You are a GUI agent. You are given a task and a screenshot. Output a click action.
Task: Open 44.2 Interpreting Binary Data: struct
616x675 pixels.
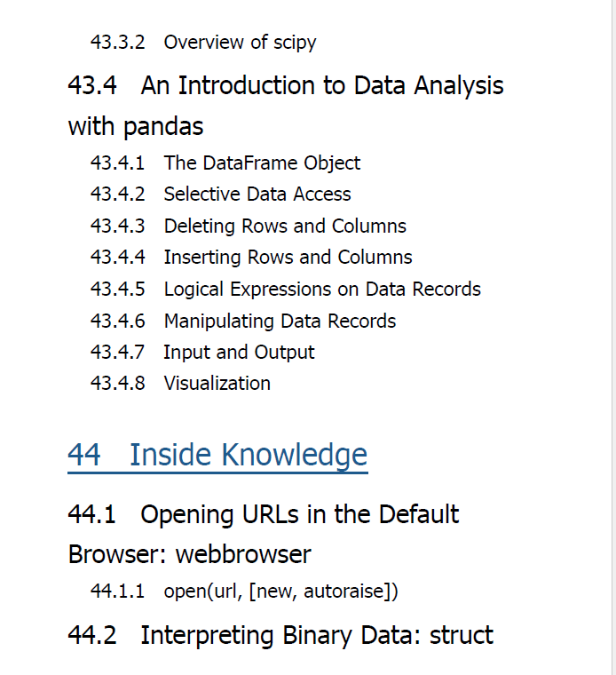[x=280, y=635]
